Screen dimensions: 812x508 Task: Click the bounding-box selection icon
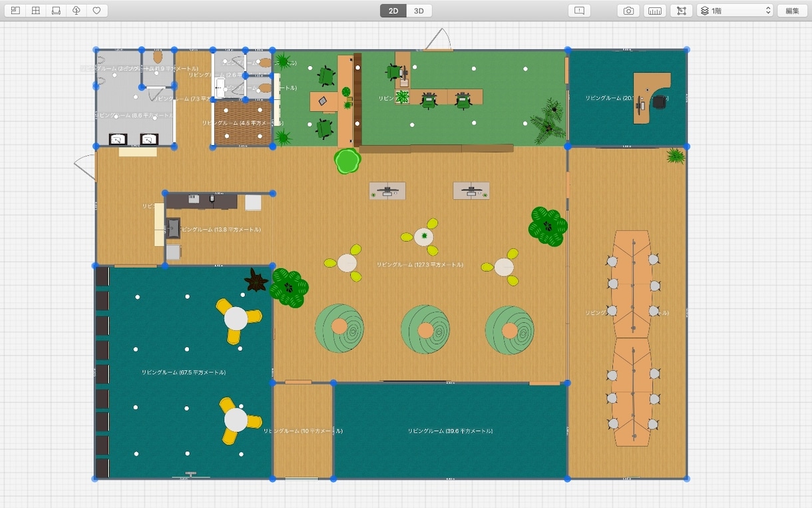[x=681, y=11]
